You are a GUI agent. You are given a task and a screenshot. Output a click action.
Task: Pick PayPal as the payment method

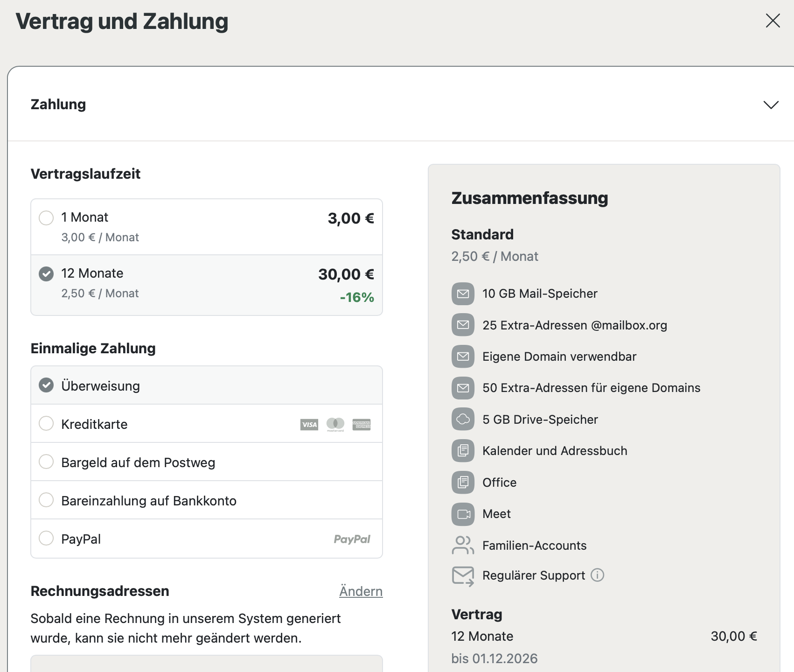[x=46, y=539]
